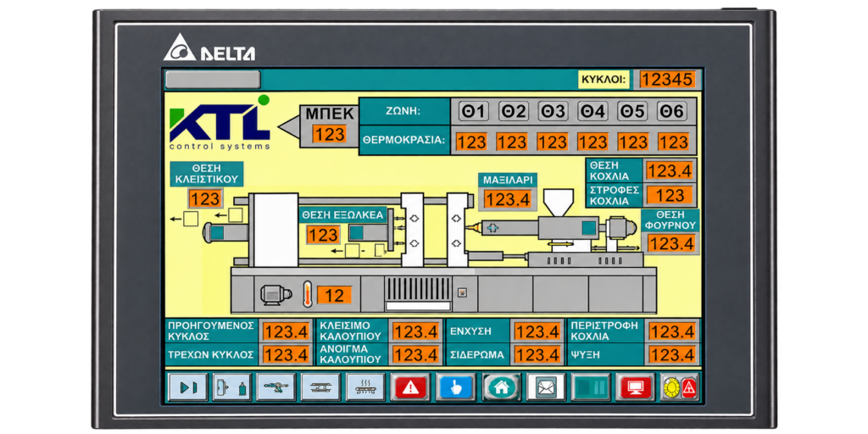
Task: Open the red alarm warning triangle icon
Action: (410, 387)
